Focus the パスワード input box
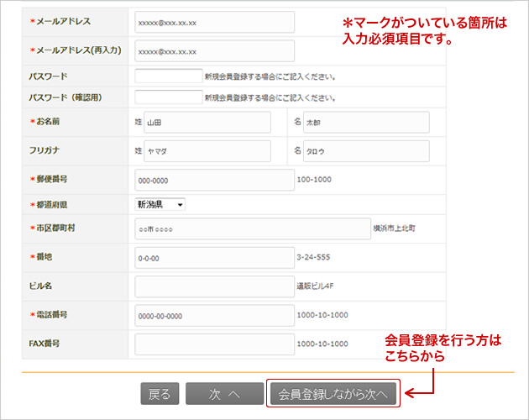The width and height of the screenshot is (529, 420). tap(168, 76)
